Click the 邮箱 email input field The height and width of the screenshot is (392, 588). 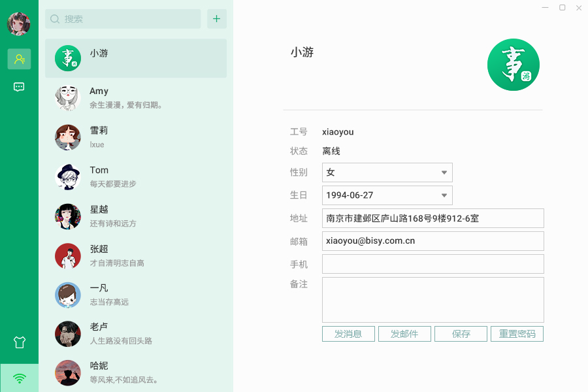click(433, 241)
